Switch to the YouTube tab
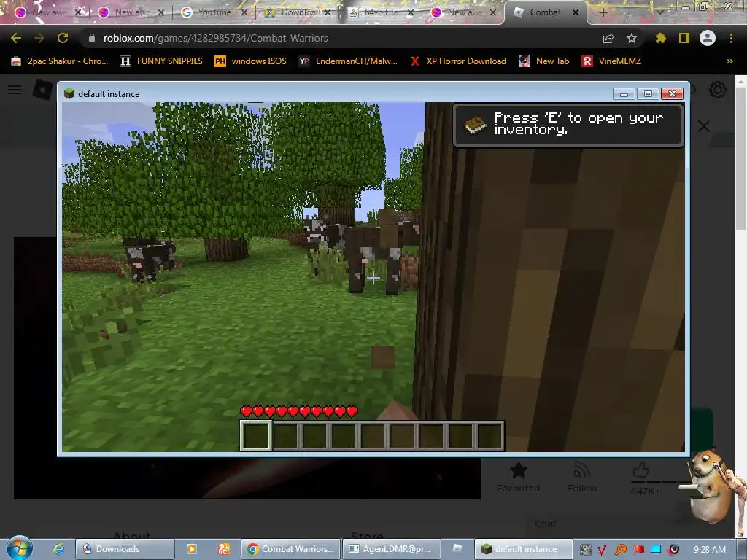747x560 pixels. point(214,12)
